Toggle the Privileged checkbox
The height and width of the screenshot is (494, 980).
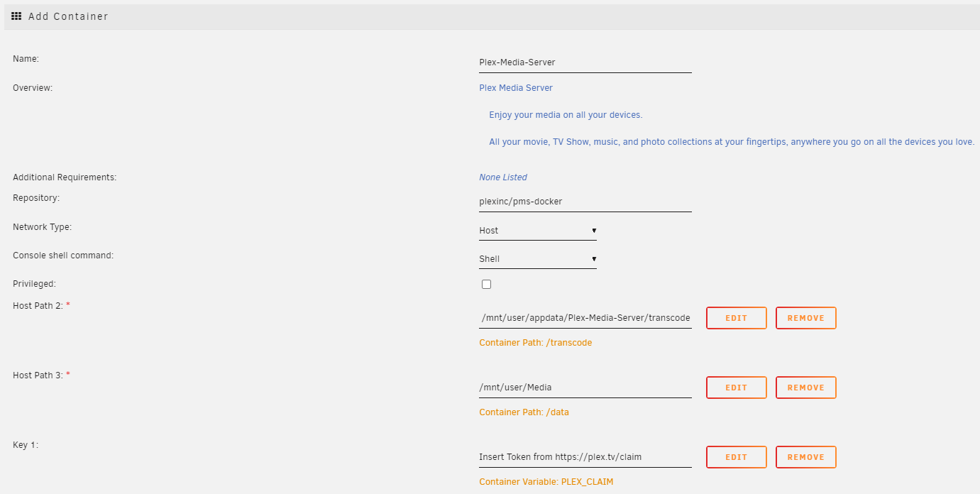[x=486, y=285]
